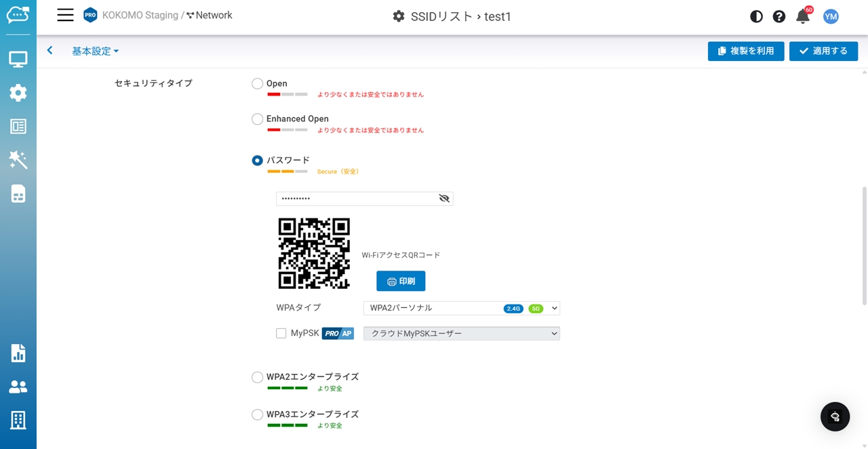Screen dimensions: 868x449
Task: Click the users group icon in sidebar
Action: (x=18, y=387)
